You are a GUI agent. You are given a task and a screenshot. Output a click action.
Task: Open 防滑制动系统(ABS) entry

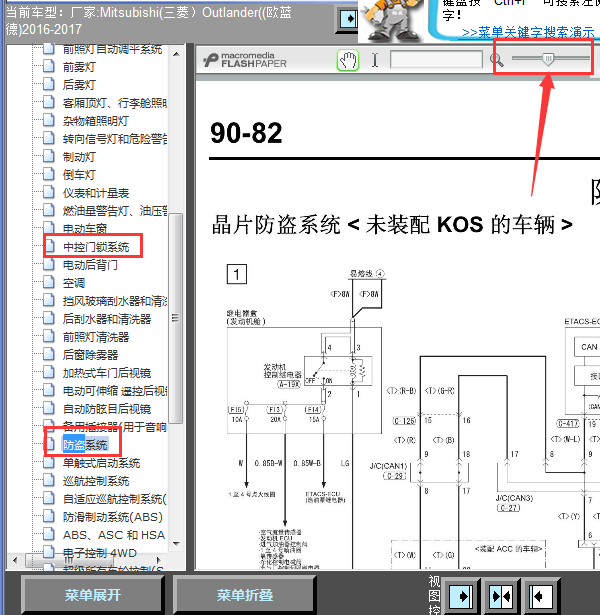click(x=113, y=517)
